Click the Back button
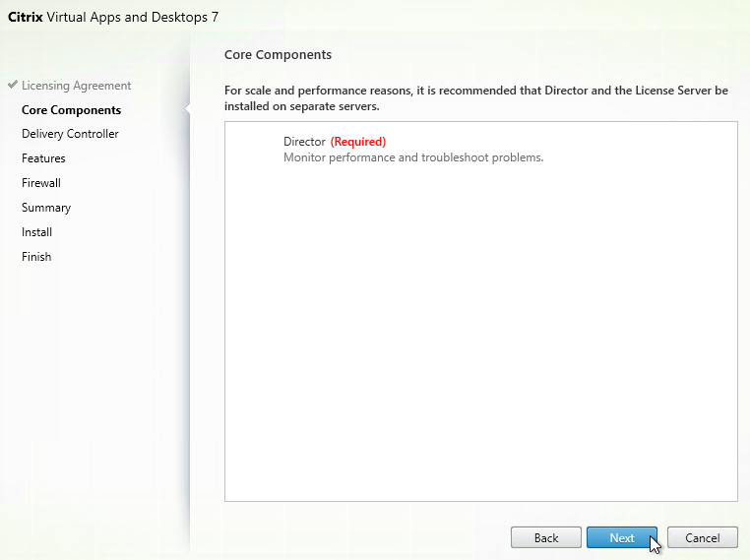Screen dimensions: 750x560 tap(545, 538)
